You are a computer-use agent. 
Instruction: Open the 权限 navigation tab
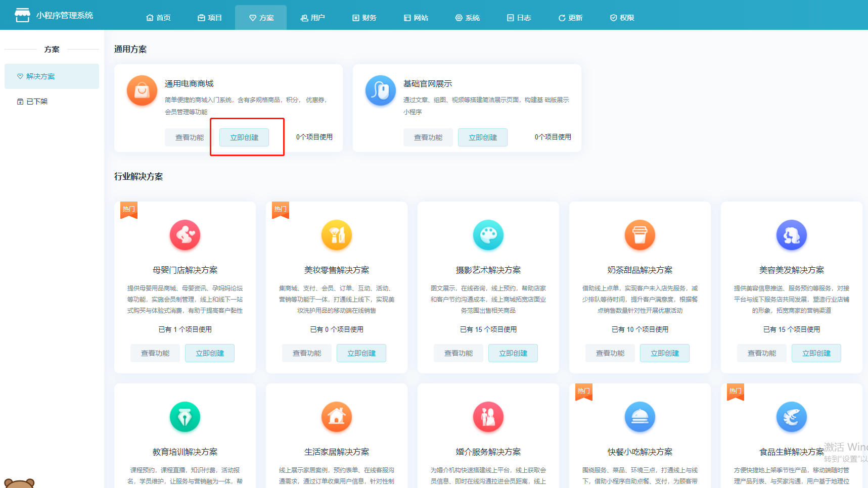tap(622, 18)
